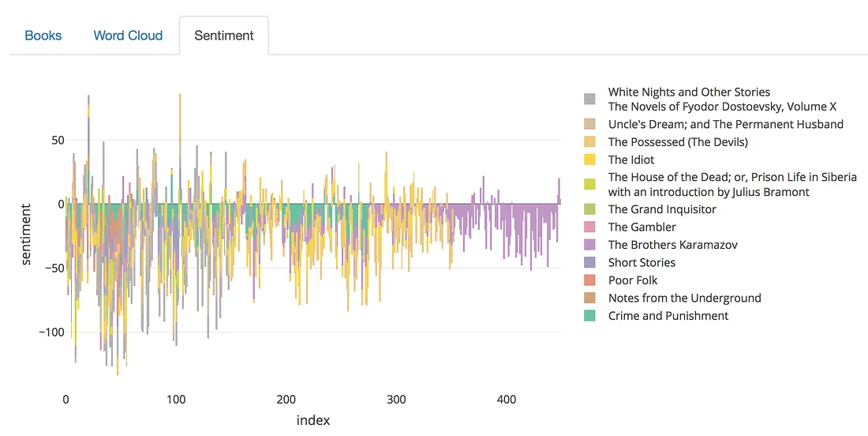Toggle 'The Gambler' legend label
868x436 pixels.
coord(642,227)
